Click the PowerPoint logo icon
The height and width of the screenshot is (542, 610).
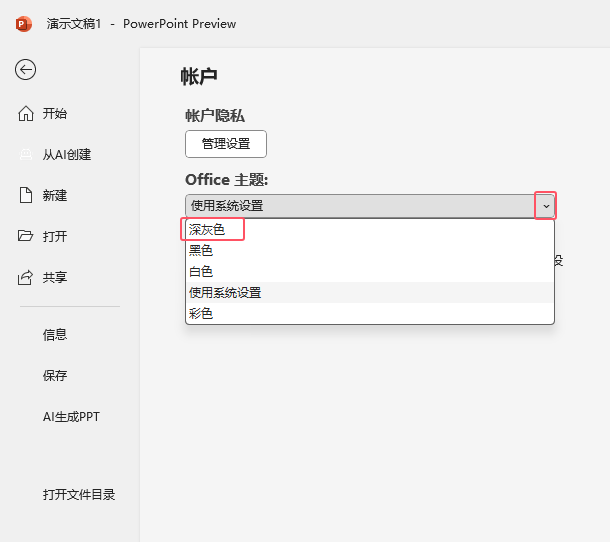[x=24, y=23]
